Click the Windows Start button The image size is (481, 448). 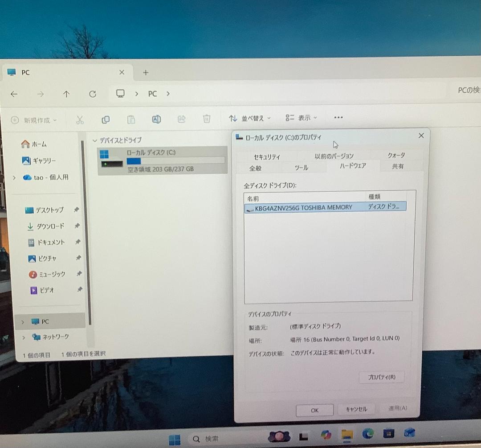pos(175,439)
